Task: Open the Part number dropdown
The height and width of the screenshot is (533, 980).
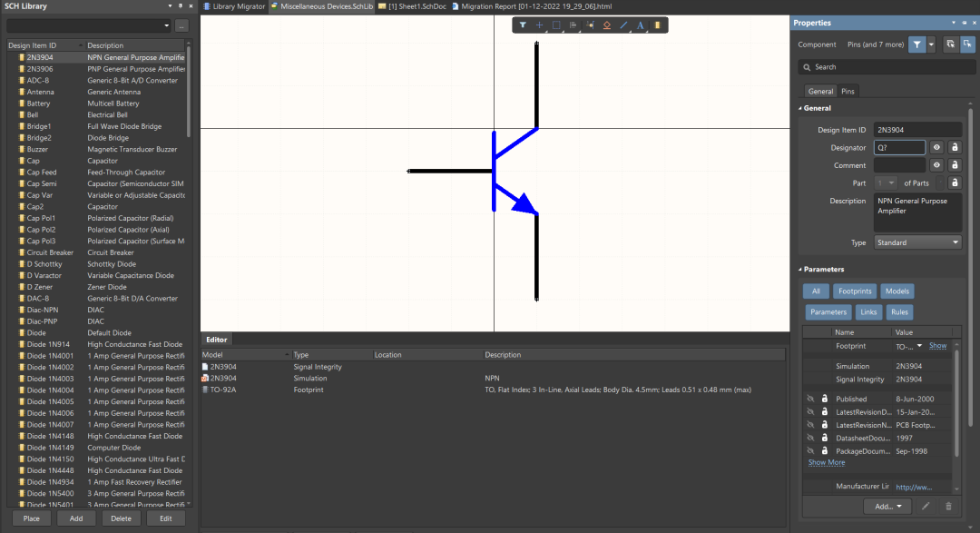Action: click(x=891, y=183)
